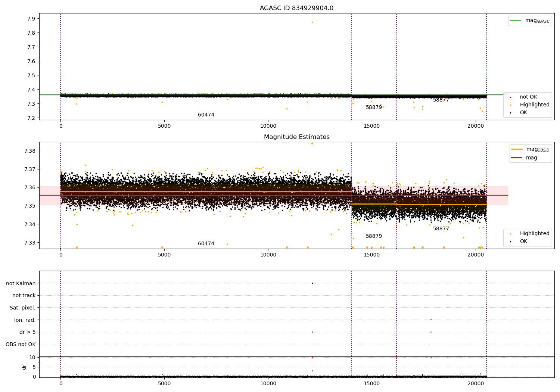Image resolution: width=560 pixels, height=392 pixels.
Task: Click the 'Sat. pixel.' row label
Action: pos(23,308)
